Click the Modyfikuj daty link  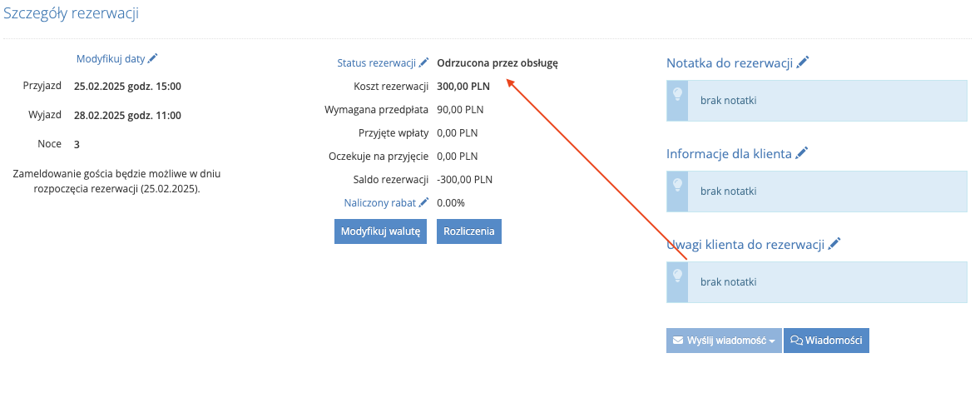(111, 58)
